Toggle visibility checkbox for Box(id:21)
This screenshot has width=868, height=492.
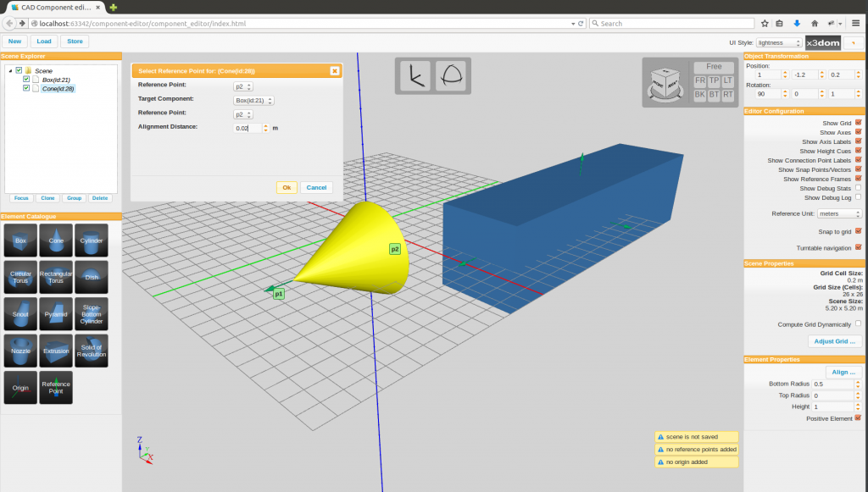coord(26,80)
